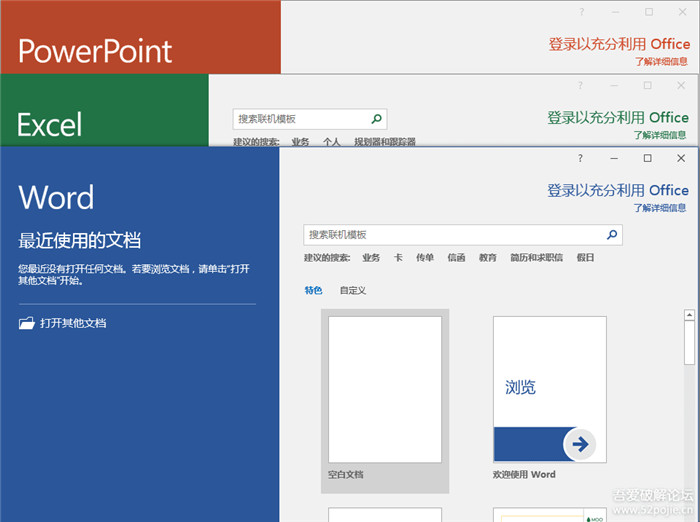Screen dimensions: 700x522
Task: Minimize the PowerPoint window
Action: (616, 12)
